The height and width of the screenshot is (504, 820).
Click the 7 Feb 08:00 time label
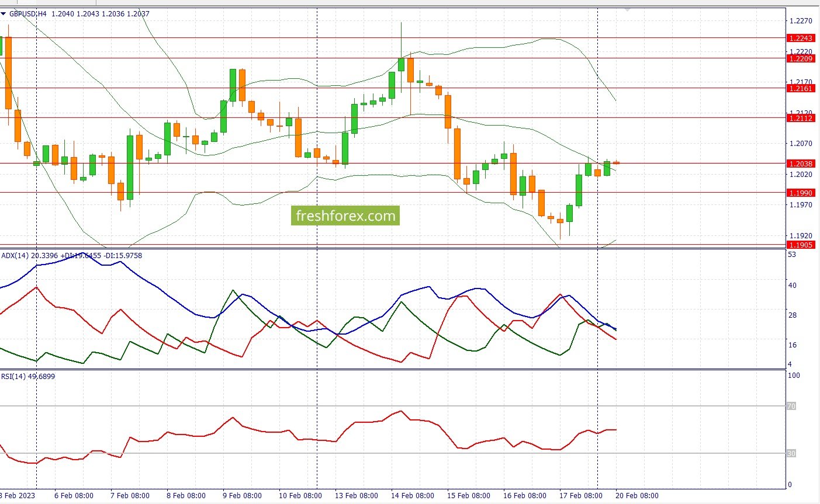[x=130, y=496]
